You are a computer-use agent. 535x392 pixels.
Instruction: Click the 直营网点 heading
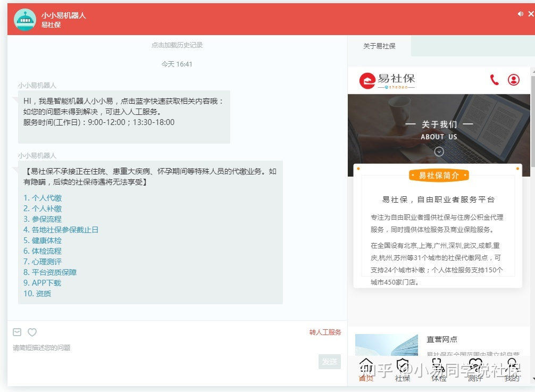tap(442, 339)
